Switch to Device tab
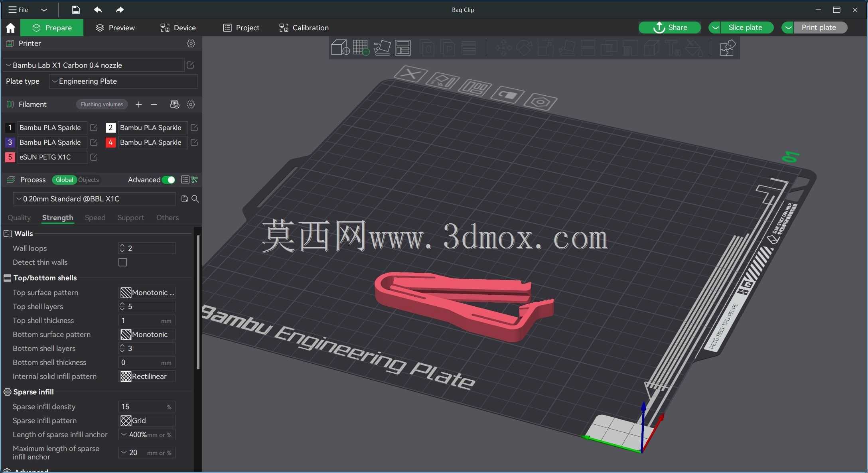The image size is (868, 473). [178, 28]
